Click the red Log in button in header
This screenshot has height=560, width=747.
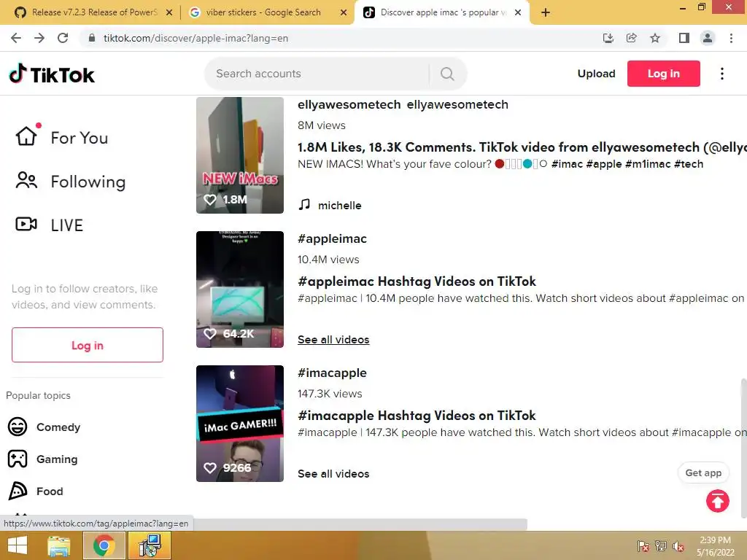[663, 74]
